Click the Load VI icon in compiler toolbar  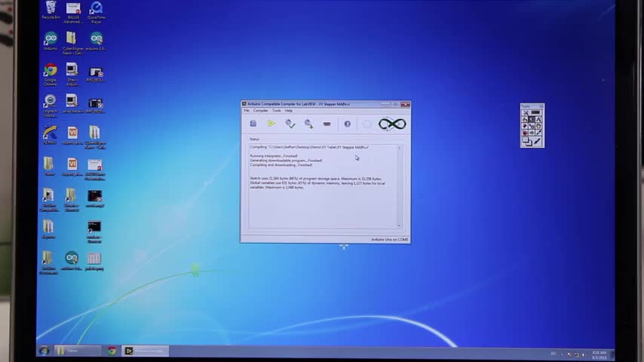253,124
